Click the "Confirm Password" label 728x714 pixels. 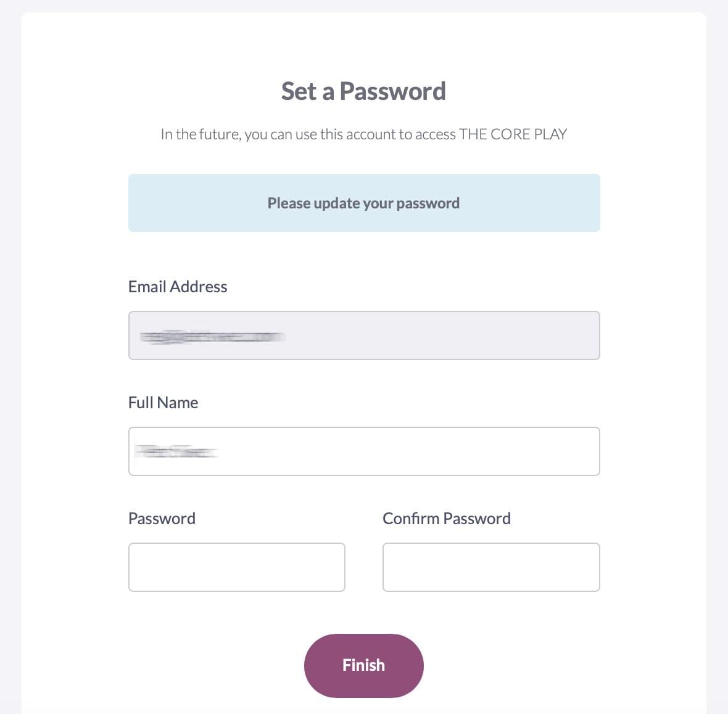(447, 519)
